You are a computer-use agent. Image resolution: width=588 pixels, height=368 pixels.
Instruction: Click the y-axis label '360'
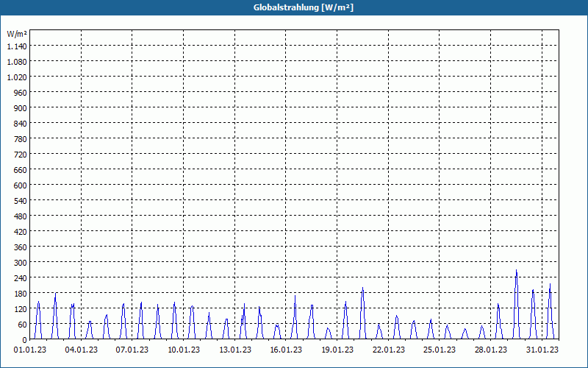21,247
